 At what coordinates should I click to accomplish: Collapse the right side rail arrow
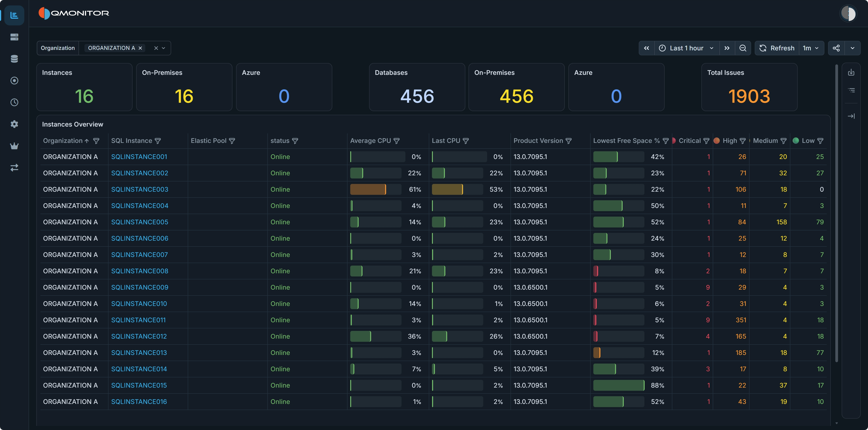851,116
